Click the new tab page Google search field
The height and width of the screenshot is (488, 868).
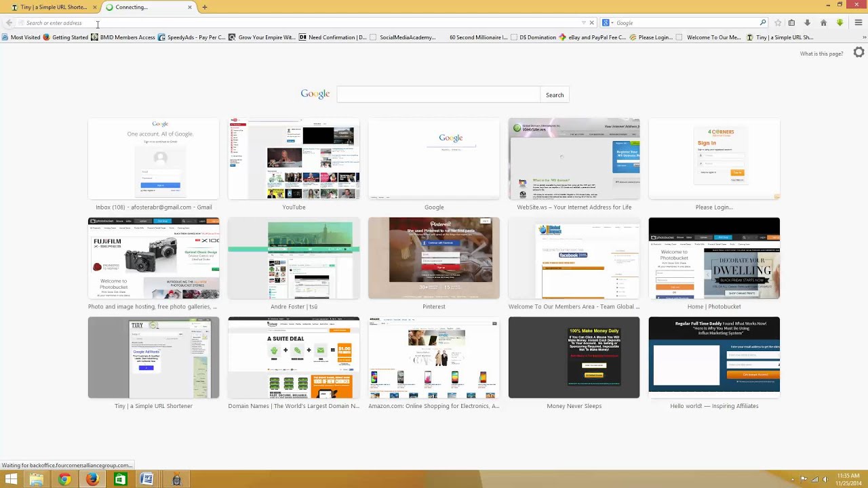pos(438,95)
